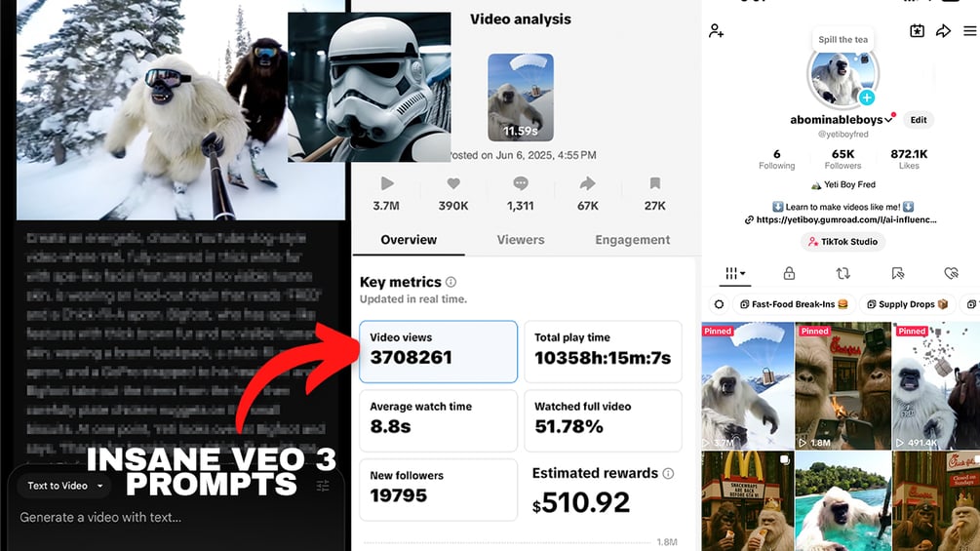Viewport: 980px width, 551px height.
Task: Open pinned Chick-fil-A video with 1.8M views
Action: (x=843, y=385)
